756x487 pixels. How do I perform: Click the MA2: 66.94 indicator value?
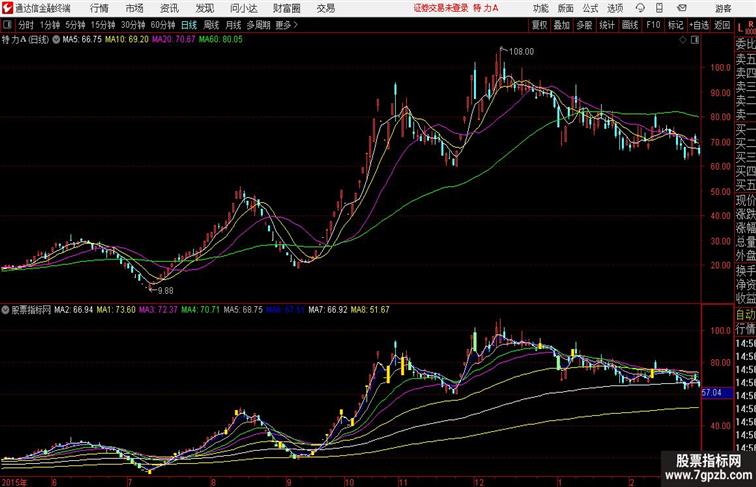point(73,310)
